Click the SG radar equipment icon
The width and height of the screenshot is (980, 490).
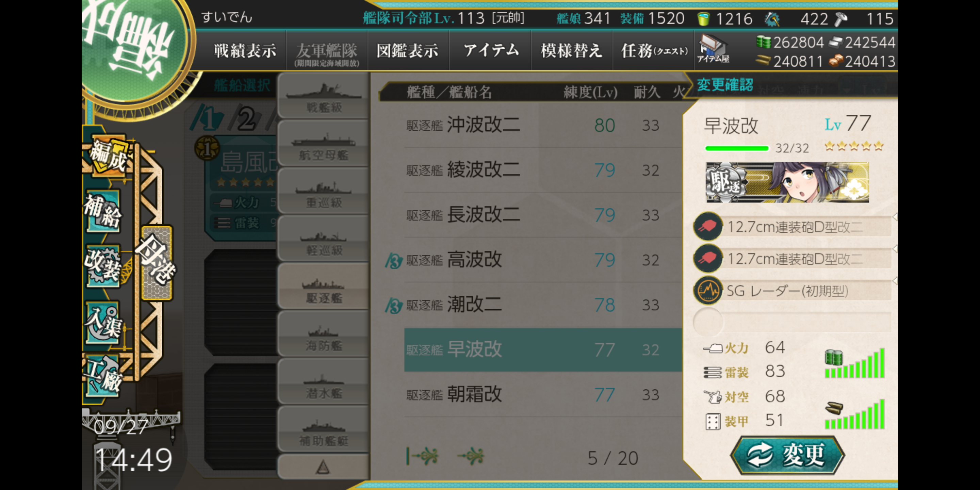[x=708, y=291]
